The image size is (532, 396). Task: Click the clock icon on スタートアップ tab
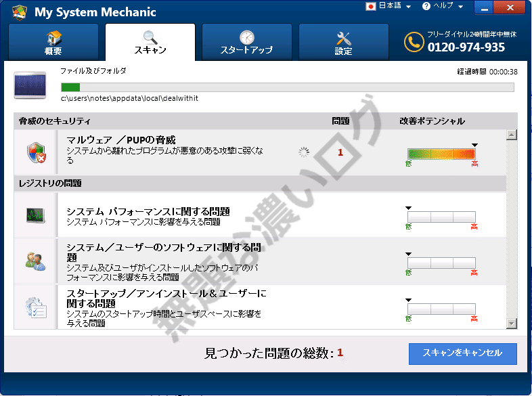246,38
